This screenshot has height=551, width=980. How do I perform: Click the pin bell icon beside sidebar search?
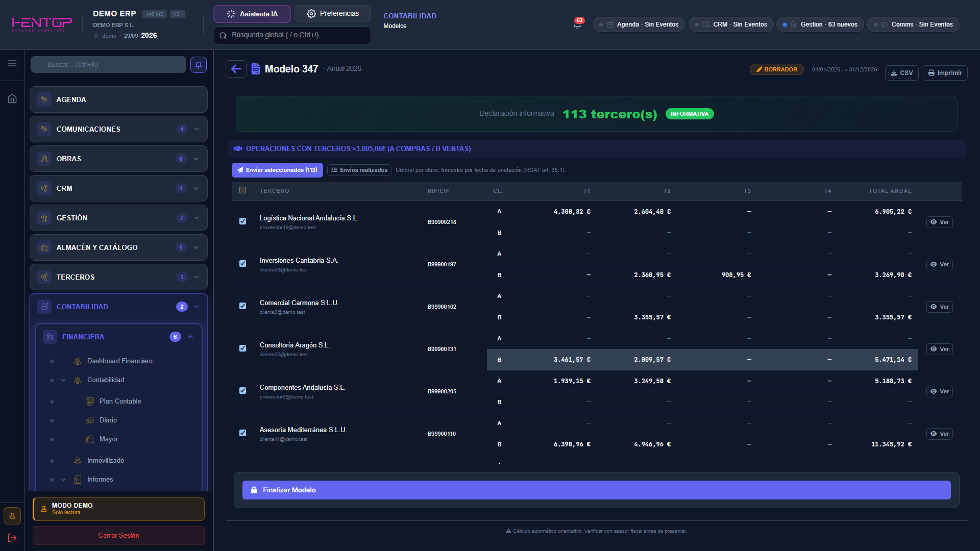199,65
